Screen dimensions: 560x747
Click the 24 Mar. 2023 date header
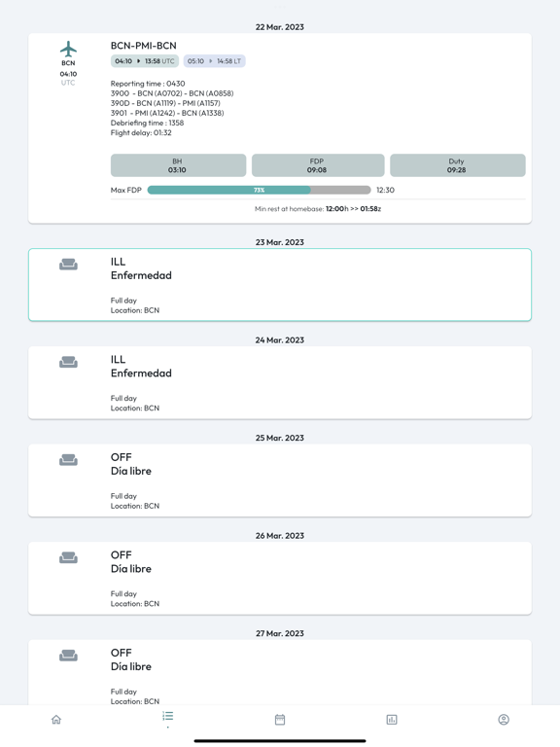click(x=280, y=340)
